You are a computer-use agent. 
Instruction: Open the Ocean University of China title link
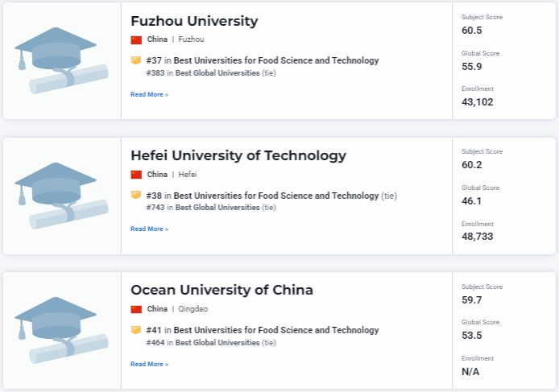(x=222, y=290)
